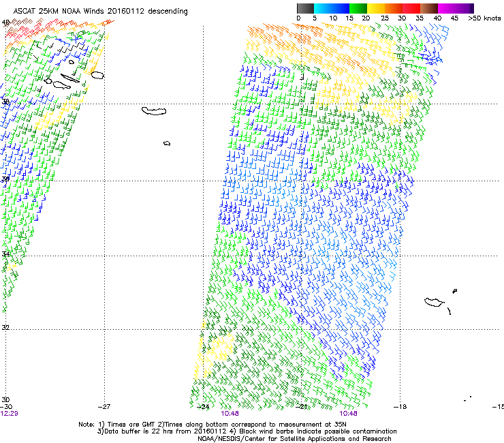The width and height of the screenshot is (504, 443).
Task: Click the note line beginning 'Note: 1) Times are GMT'
Action: point(212,425)
